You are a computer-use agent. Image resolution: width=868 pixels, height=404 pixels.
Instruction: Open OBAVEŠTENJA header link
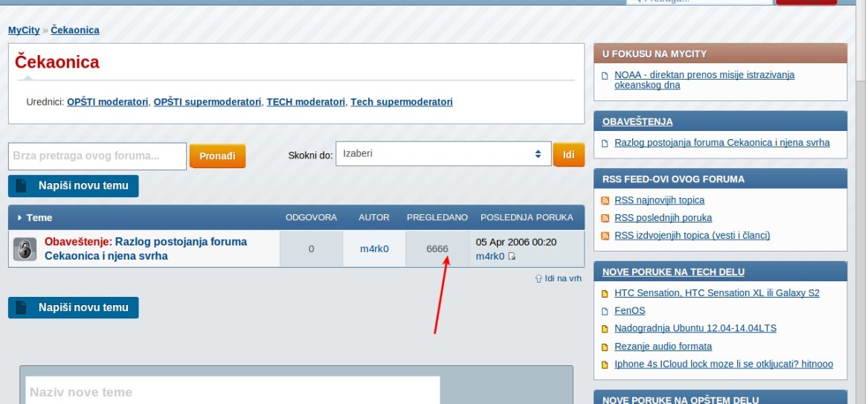(x=637, y=122)
